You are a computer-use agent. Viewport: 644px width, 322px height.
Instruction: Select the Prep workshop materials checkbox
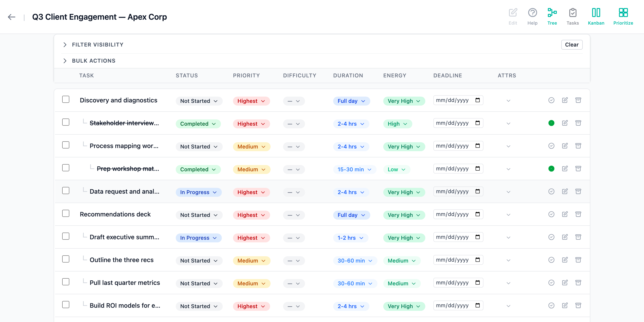66,168
